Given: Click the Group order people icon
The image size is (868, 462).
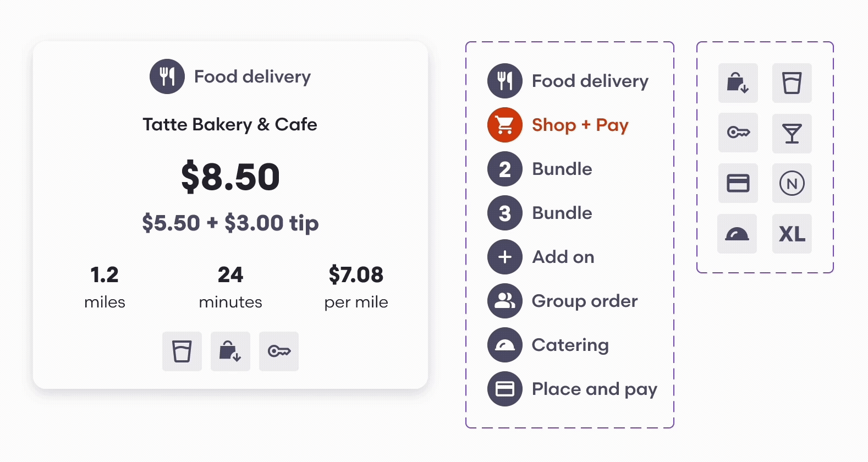Looking at the screenshot, I should pyautogui.click(x=504, y=301).
